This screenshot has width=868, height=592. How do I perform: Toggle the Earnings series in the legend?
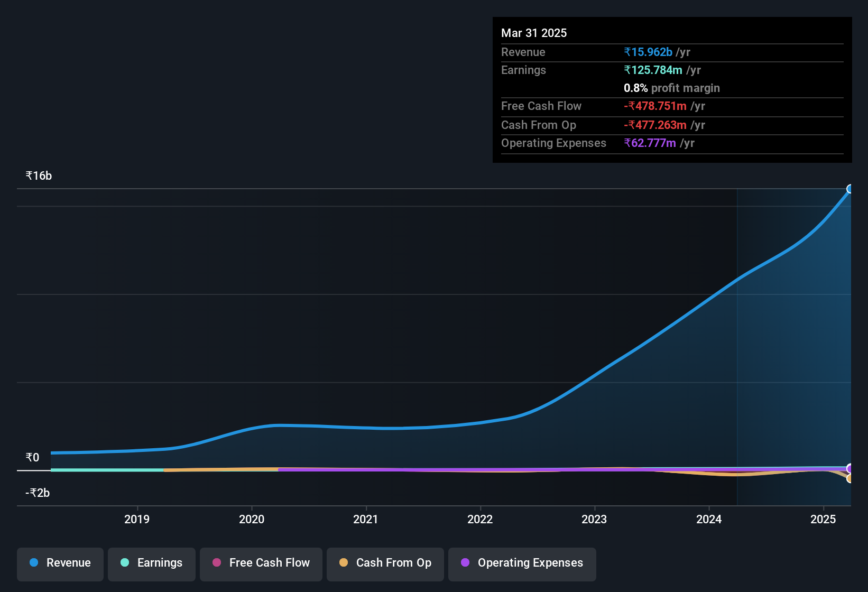tap(152, 563)
